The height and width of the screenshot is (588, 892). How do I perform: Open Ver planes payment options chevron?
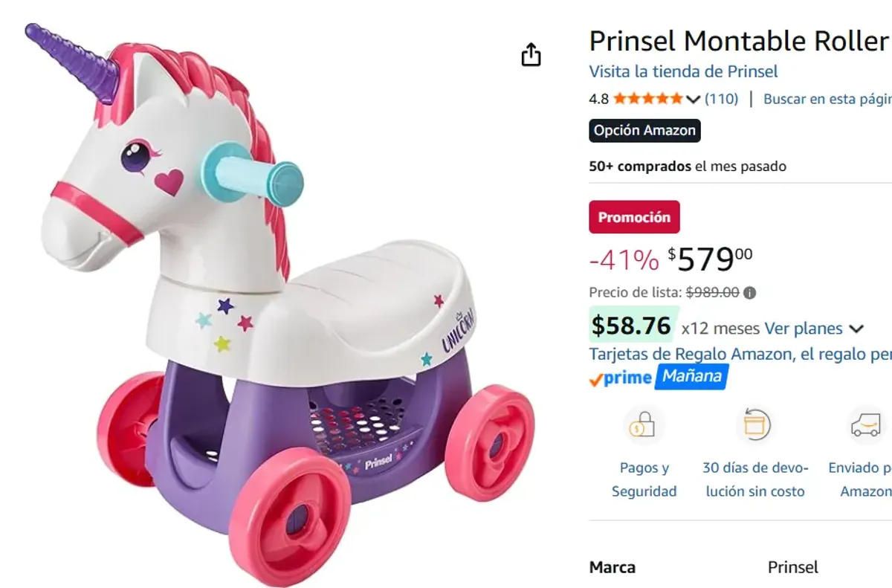click(856, 329)
